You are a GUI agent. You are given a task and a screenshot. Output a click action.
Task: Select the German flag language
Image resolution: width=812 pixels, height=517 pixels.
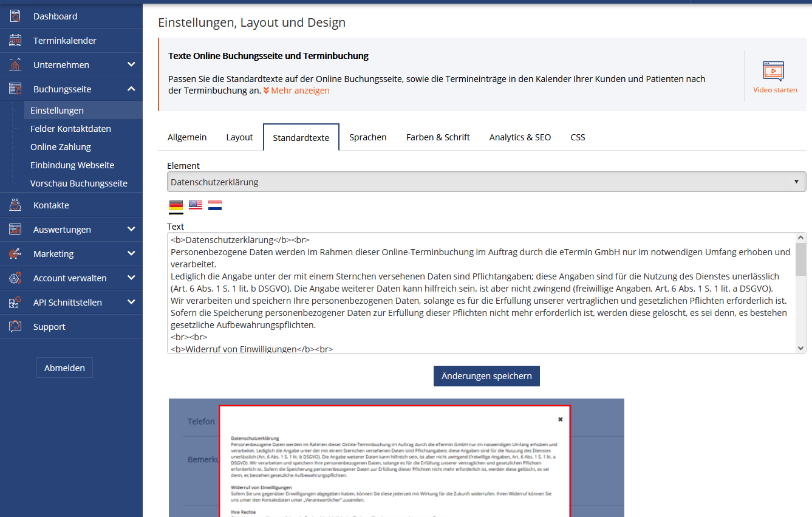(176, 206)
